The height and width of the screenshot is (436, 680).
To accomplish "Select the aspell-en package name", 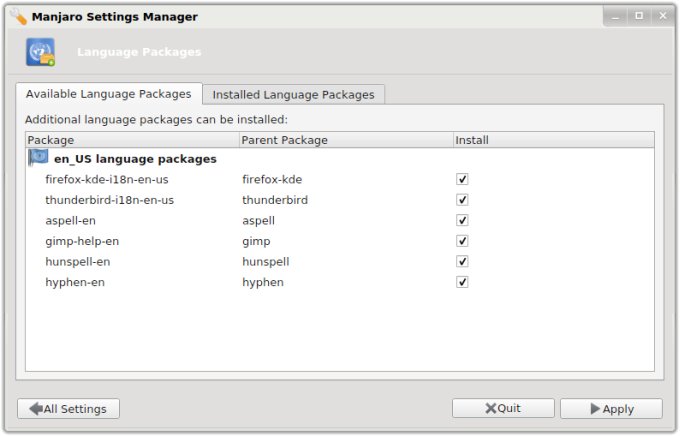I will [x=70, y=221].
